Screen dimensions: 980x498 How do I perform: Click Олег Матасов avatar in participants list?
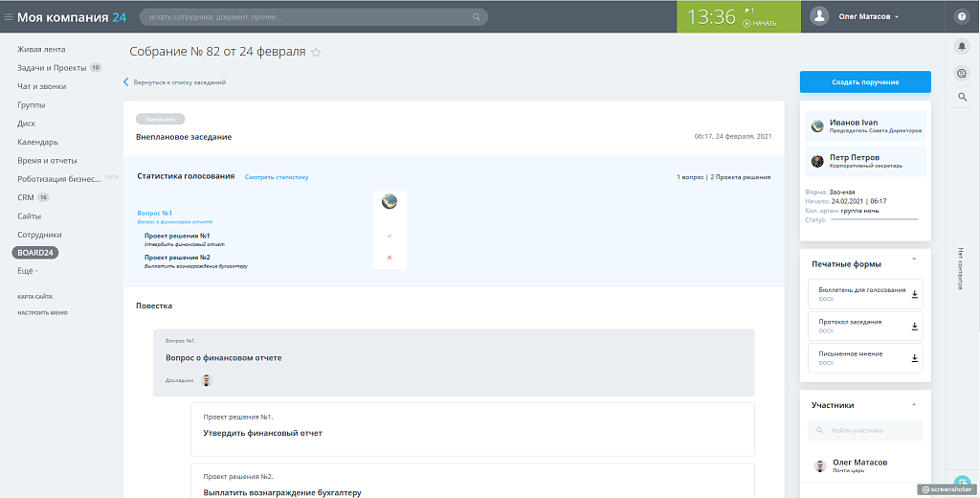pos(820,466)
